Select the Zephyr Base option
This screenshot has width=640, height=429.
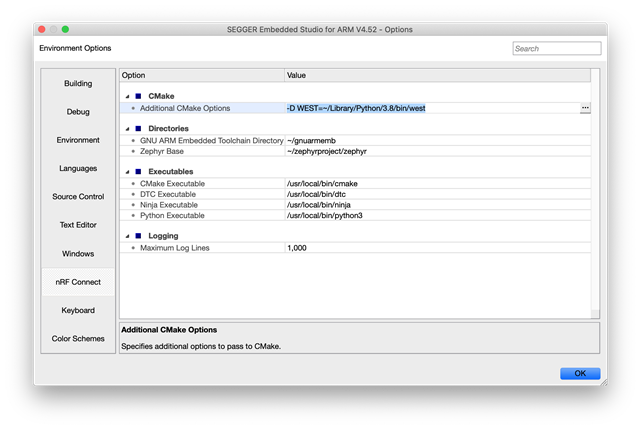162,151
